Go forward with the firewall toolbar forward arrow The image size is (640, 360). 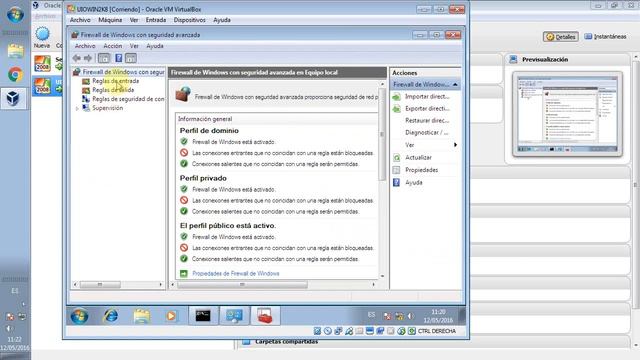[x=88, y=58]
